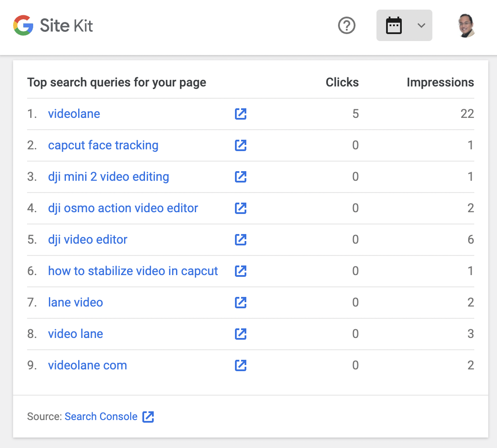Open external link icon for lane video
Image resolution: width=497 pixels, height=448 pixels.
[x=241, y=302]
